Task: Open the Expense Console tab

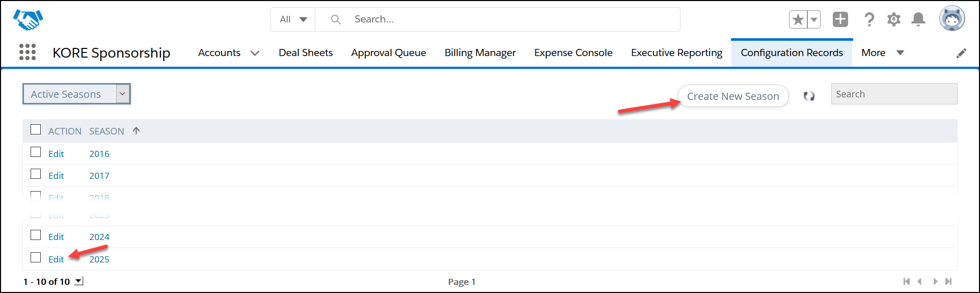Action: (x=574, y=52)
